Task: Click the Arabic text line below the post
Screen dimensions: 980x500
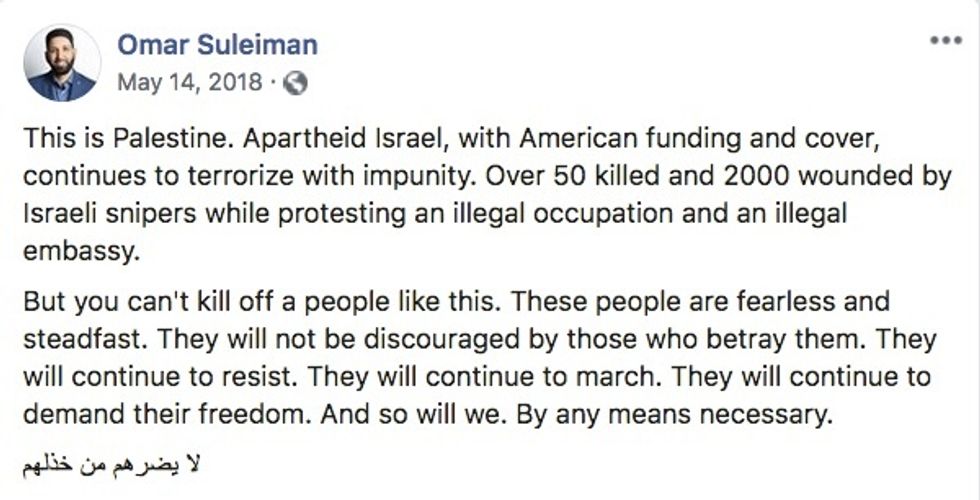Action: point(112,465)
